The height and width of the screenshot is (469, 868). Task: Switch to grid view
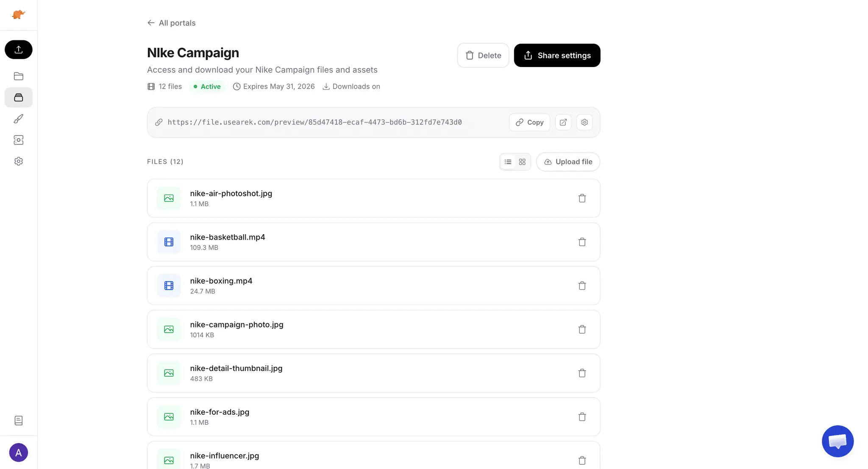point(522,162)
